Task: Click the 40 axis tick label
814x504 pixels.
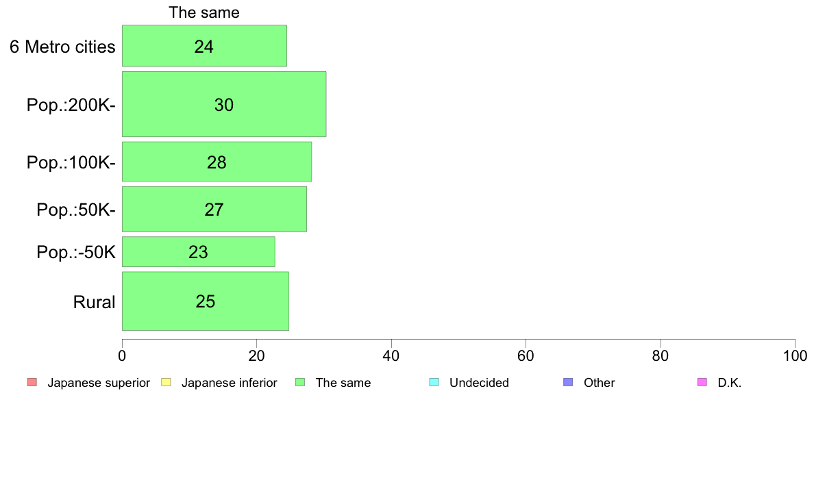Action: (391, 355)
